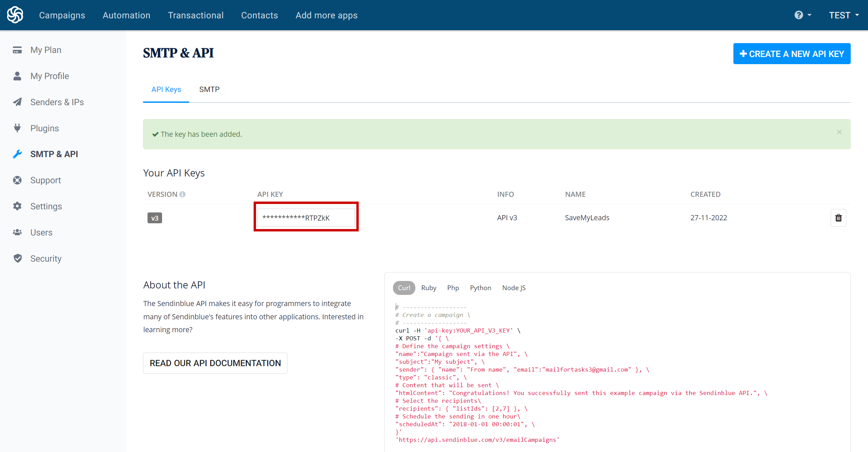
Task: Open the help question mark menu
Action: pos(803,15)
